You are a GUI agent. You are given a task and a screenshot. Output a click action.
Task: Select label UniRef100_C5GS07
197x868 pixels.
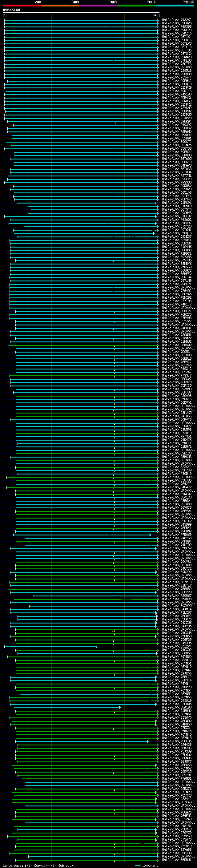(177, 379)
